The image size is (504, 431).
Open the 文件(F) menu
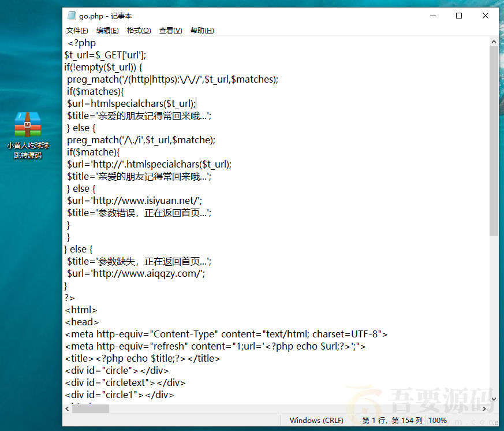coord(77,31)
